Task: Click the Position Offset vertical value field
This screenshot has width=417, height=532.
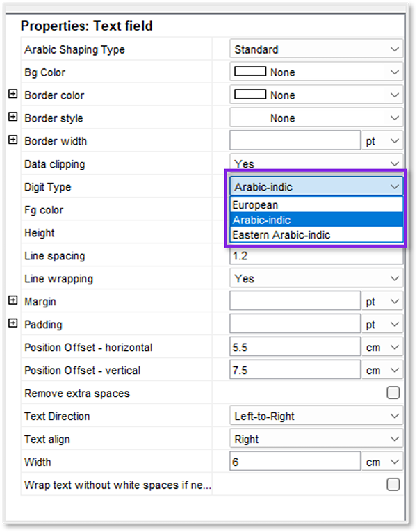Action: pyautogui.click(x=295, y=369)
